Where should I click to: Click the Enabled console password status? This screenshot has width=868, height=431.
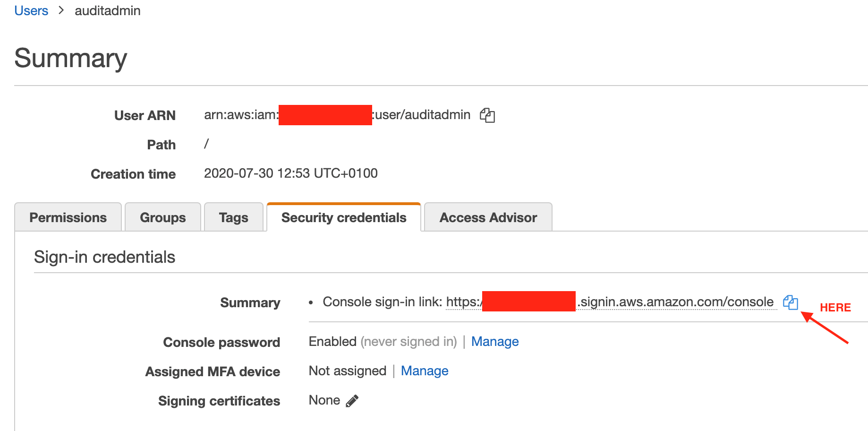coord(332,341)
